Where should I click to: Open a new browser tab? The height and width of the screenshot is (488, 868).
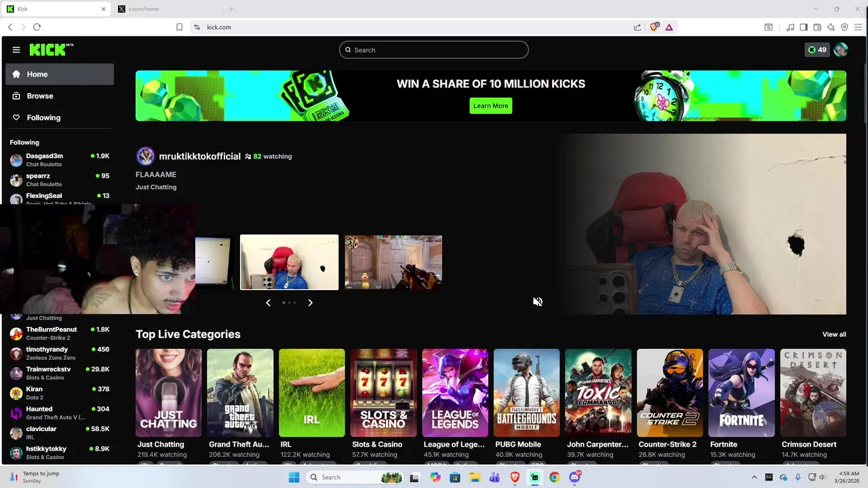[231, 9]
